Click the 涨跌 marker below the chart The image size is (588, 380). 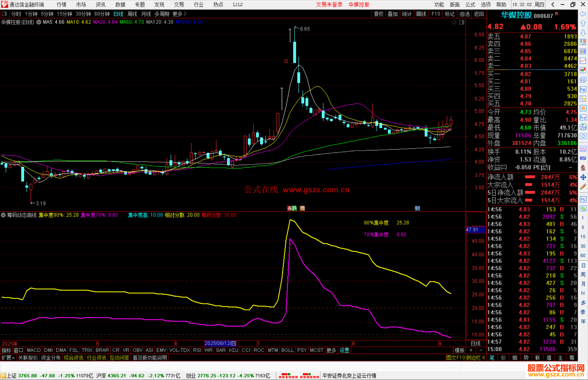point(292,208)
